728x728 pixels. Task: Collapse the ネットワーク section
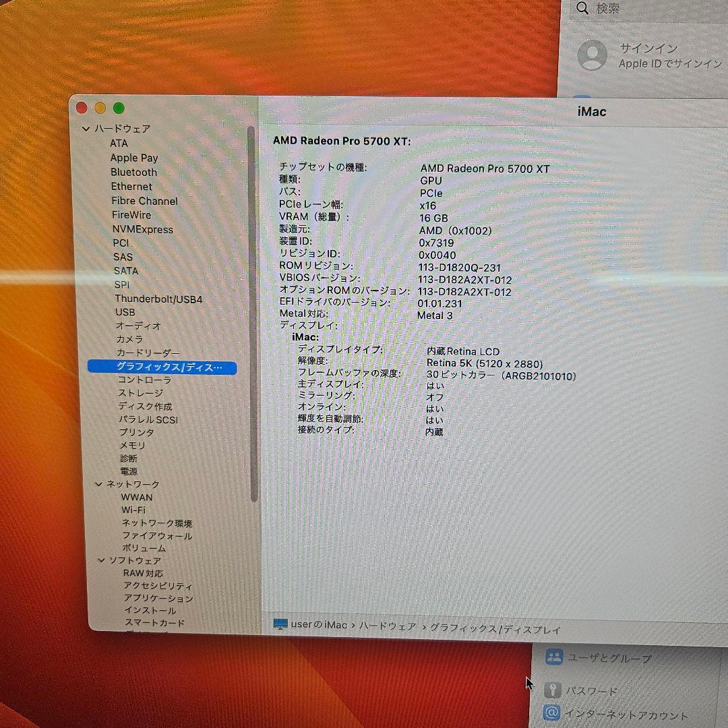point(98,484)
